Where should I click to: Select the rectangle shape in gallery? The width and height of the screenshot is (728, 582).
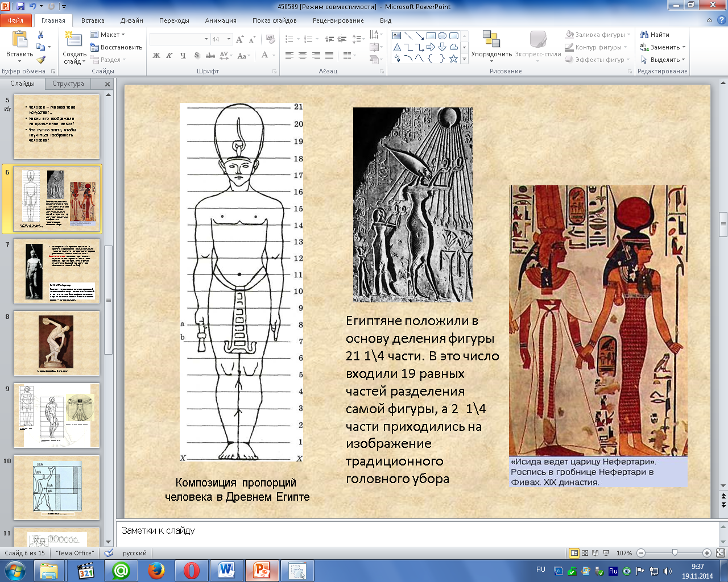click(431, 36)
